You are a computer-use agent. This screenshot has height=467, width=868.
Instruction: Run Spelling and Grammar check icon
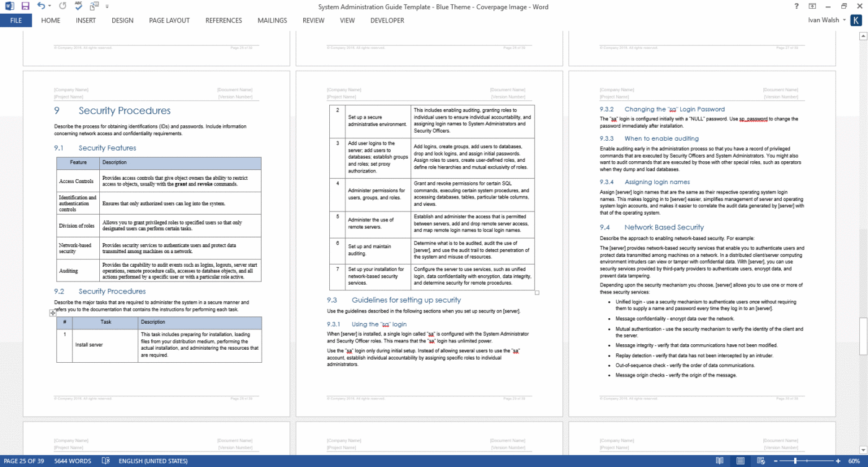click(x=78, y=6)
